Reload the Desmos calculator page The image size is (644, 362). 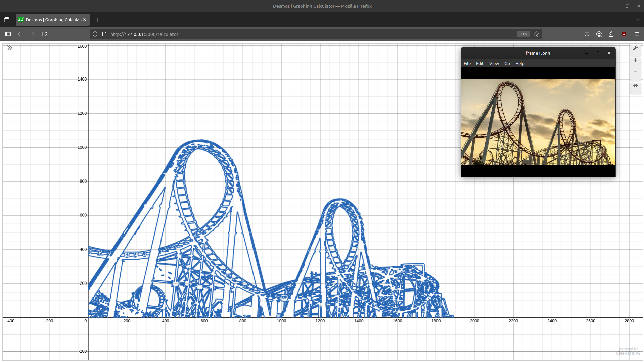click(44, 34)
